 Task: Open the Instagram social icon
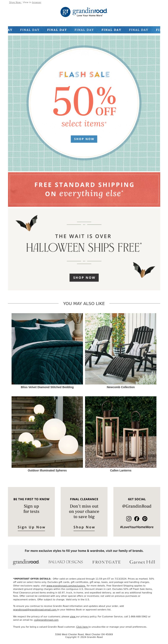coord(129,519)
